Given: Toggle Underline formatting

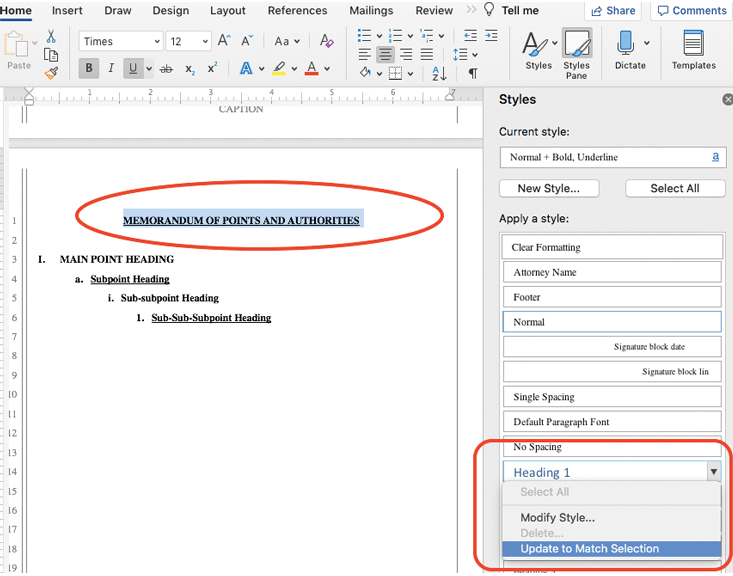Looking at the screenshot, I should (133, 69).
